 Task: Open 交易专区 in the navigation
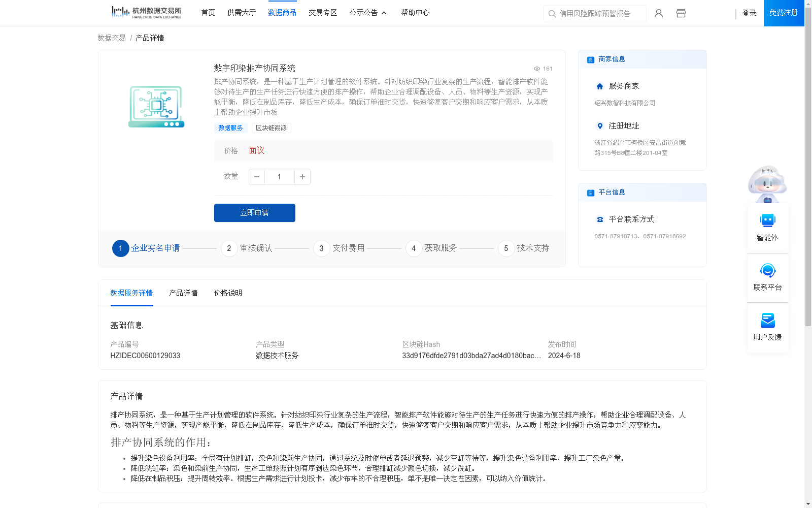pyautogui.click(x=323, y=13)
